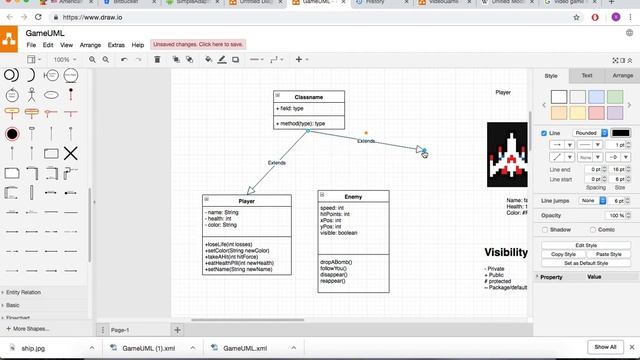
Task: Open the Extras menu
Action: tap(116, 45)
